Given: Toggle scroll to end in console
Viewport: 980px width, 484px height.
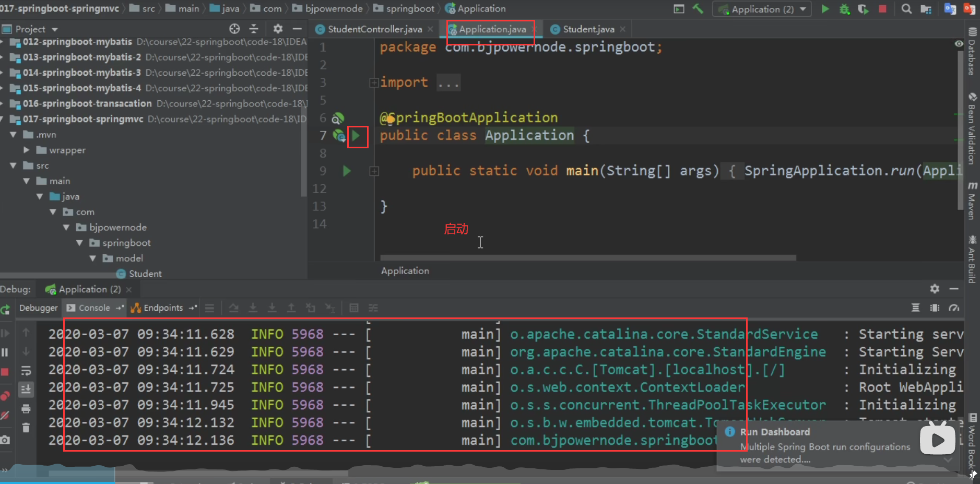Looking at the screenshot, I should pos(26,389).
